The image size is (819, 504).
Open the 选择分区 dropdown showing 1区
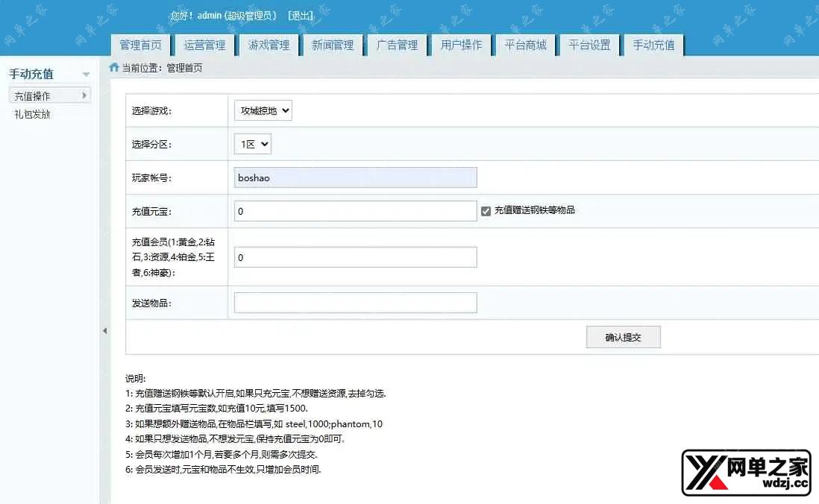[252, 144]
